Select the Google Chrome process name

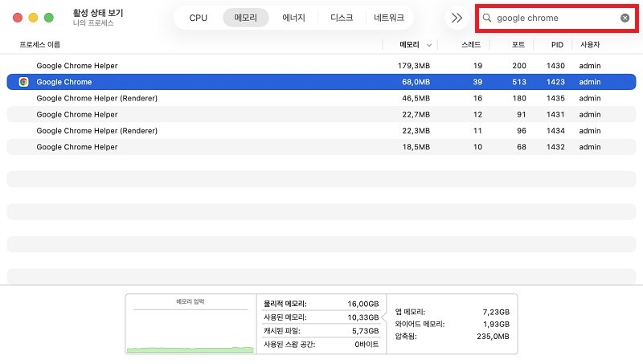[x=64, y=82]
